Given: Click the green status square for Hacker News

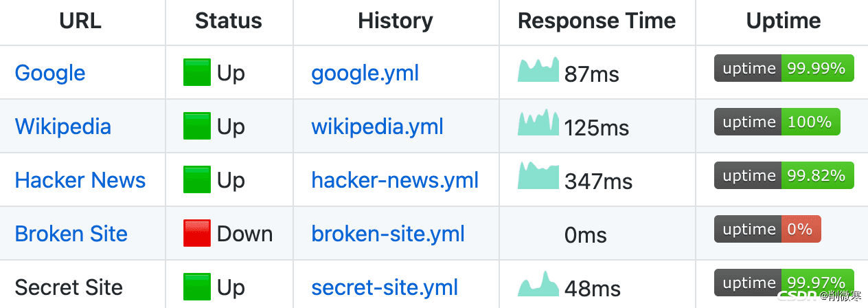Looking at the screenshot, I should 197,180.
